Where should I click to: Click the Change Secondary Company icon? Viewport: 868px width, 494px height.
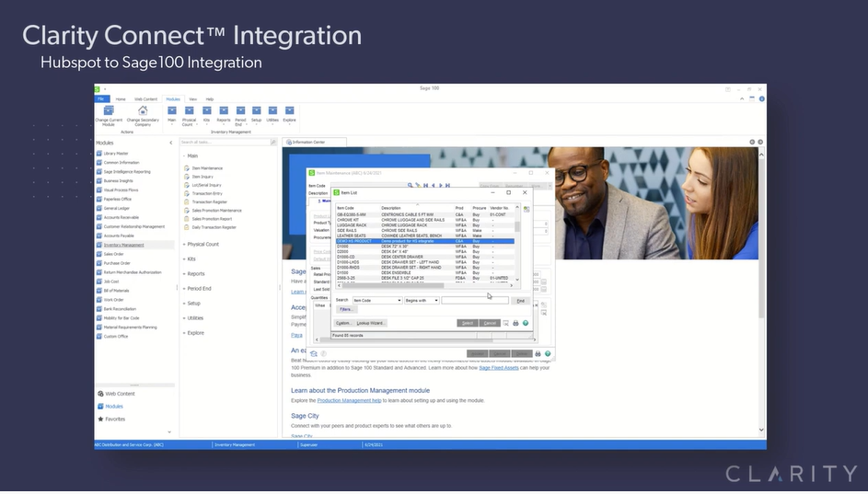143,116
